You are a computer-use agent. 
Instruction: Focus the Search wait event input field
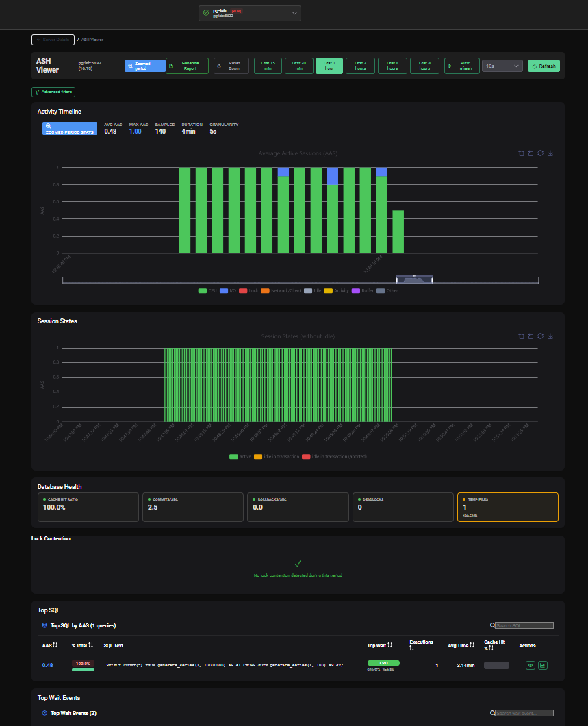(x=524, y=713)
